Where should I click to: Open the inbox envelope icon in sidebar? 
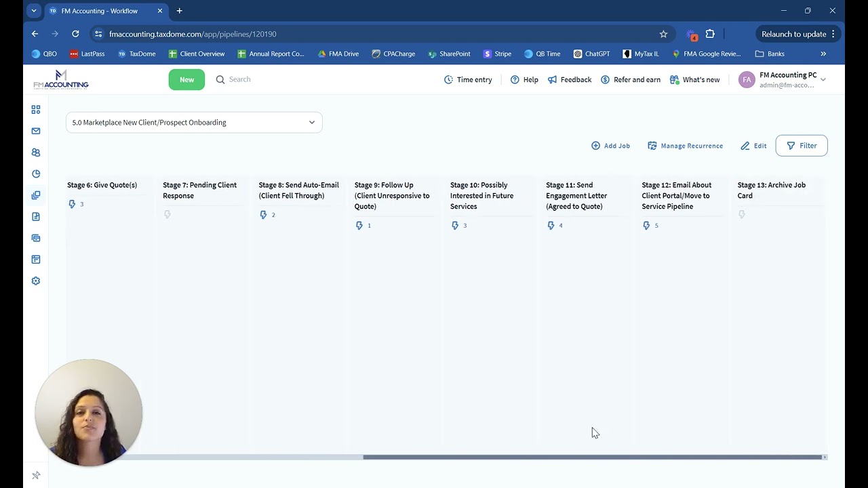[36, 131]
